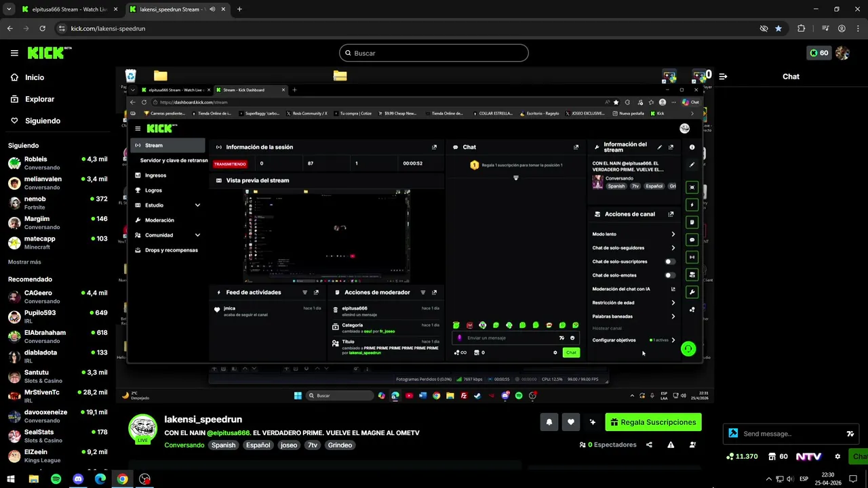Select the joseo tag
Image resolution: width=868 pixels, height=488 pixels.
289,445
